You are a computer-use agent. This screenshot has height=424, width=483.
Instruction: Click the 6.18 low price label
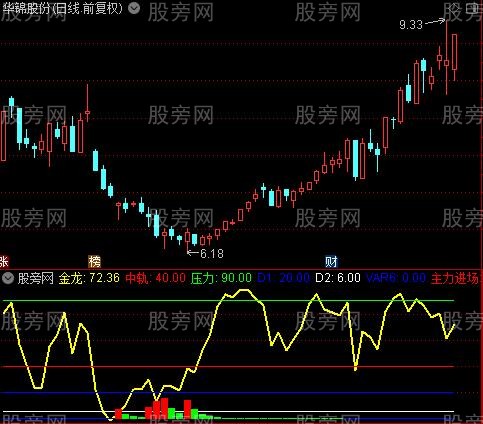point(212,254)
